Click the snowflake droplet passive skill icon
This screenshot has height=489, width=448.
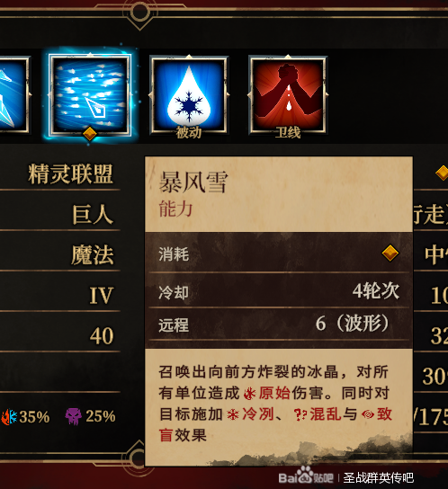[x=189, y=95]
